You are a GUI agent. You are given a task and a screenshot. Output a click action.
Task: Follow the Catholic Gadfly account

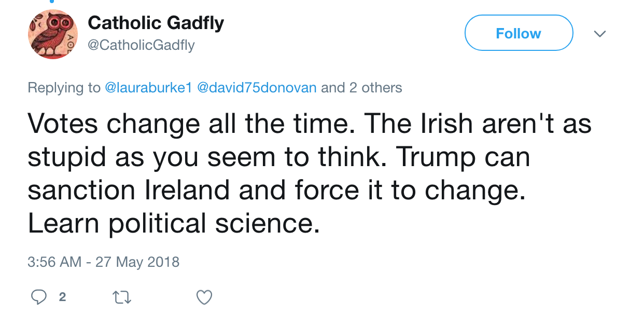tap(518, 33)
